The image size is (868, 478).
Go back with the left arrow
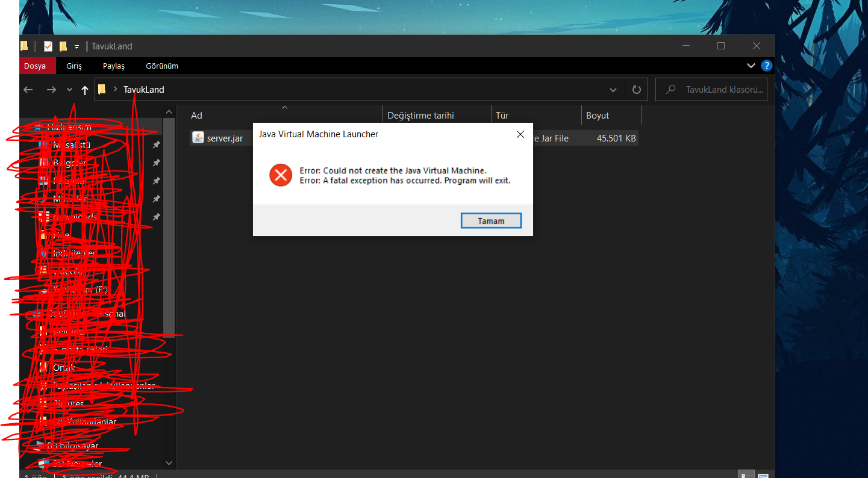click(x=28, y=90)
